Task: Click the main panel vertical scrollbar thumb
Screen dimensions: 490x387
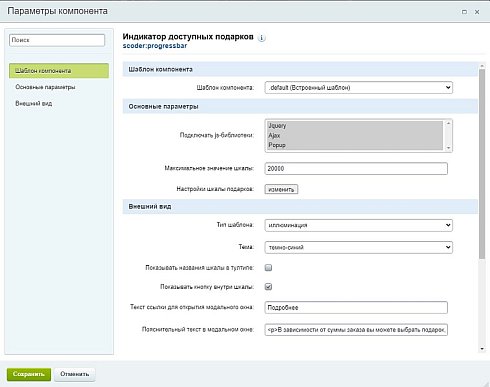Action: (482, 163)
